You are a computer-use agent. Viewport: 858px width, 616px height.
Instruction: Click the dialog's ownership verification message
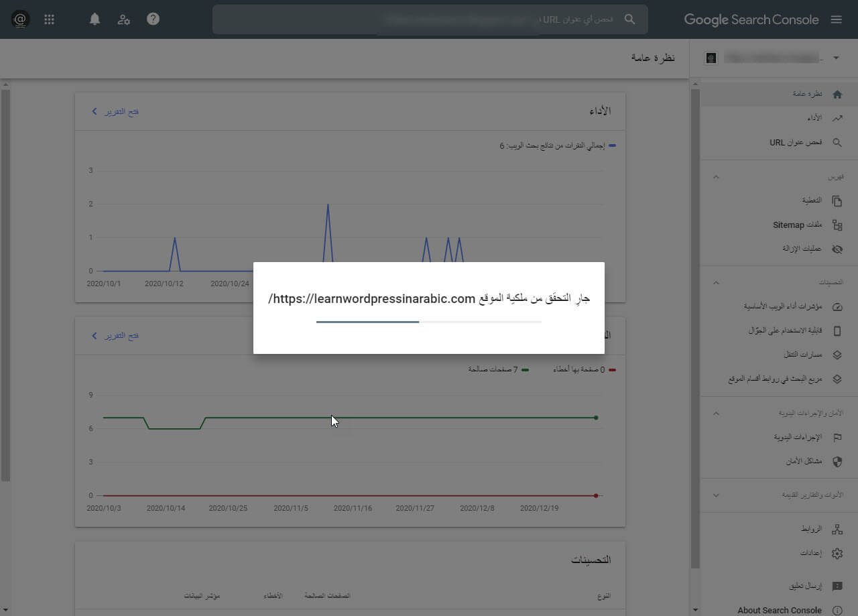[429, 298]
